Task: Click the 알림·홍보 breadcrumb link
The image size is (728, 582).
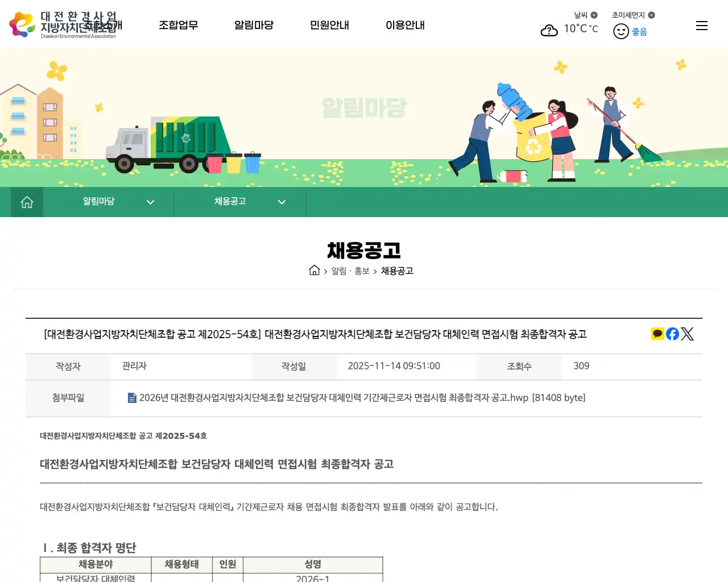Action: point(350,271)
